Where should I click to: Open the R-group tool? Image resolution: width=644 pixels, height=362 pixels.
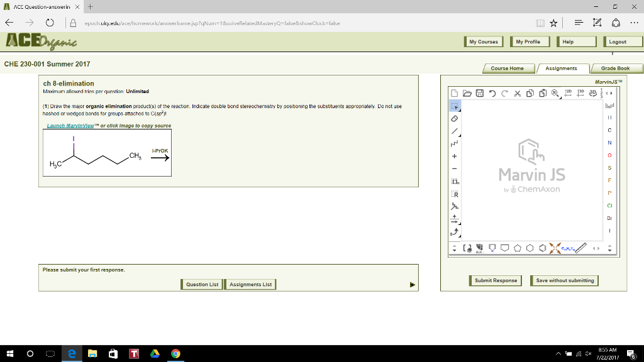pyautogui.click(x=455, y=195)
